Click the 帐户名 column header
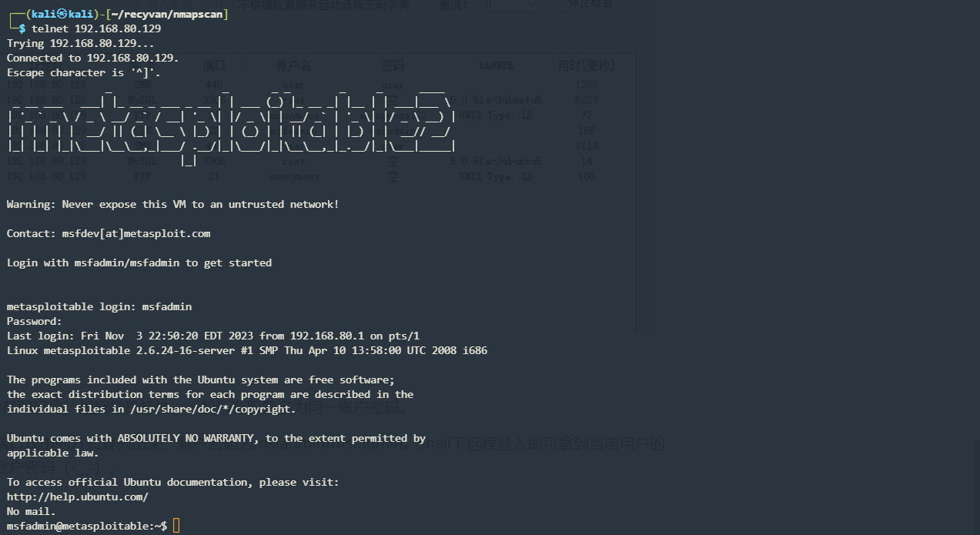 click(x=293, y=65)
